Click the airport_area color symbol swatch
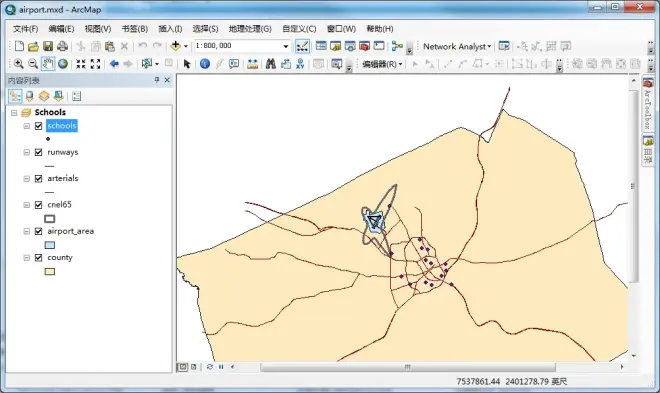This screenshot has width=660, height=393. pos(50,245)
